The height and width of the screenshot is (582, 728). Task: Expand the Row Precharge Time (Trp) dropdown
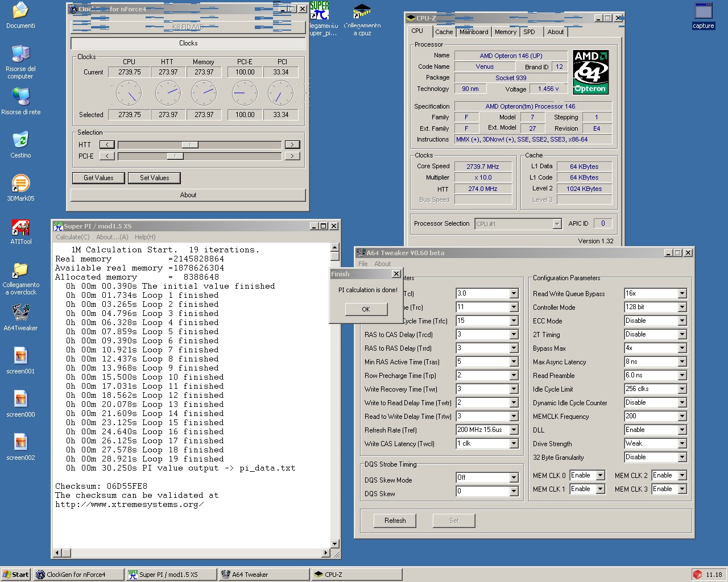point(514,375)
